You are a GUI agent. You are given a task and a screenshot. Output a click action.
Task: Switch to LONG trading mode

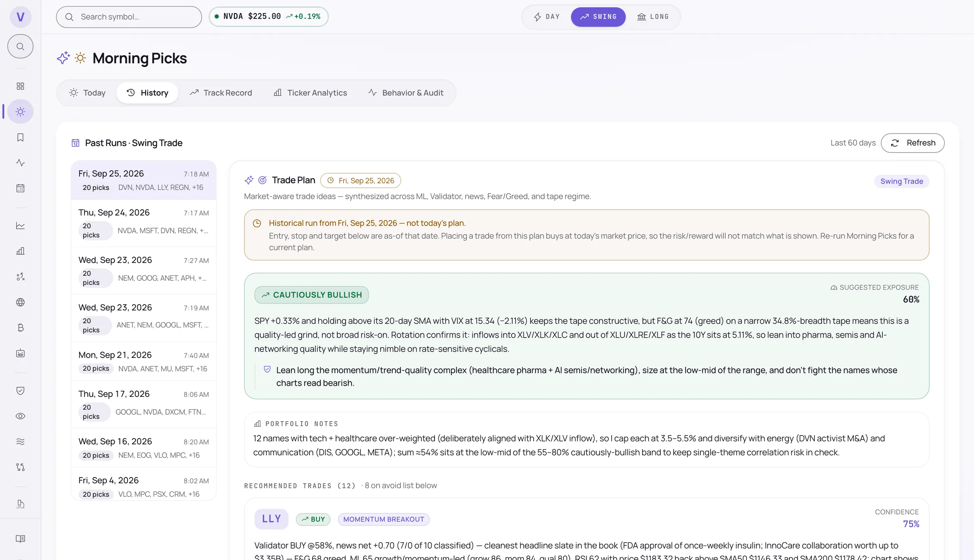pos(653,17)
